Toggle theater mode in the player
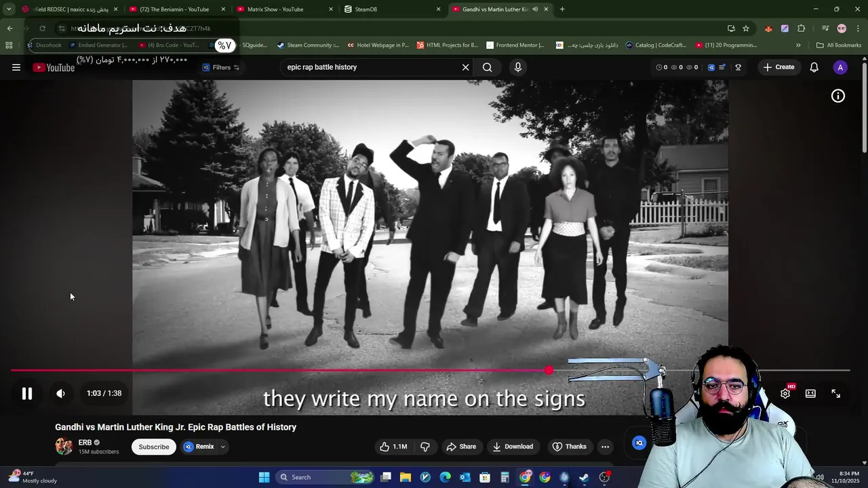868x488 pixels. (810, 393)
